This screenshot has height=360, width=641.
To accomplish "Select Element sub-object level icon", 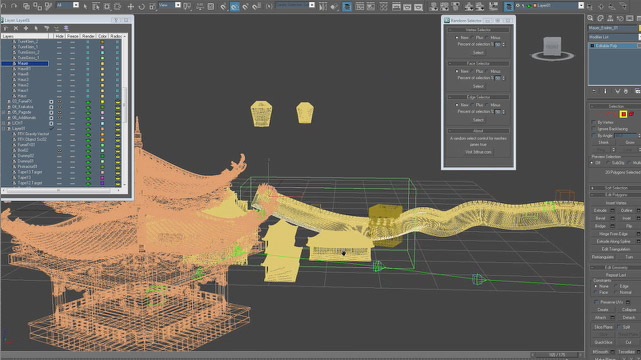I will pyautogui.click(x=632, y=114).
